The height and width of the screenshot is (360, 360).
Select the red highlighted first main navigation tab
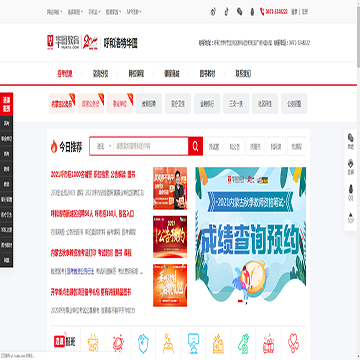click(65, 74)
